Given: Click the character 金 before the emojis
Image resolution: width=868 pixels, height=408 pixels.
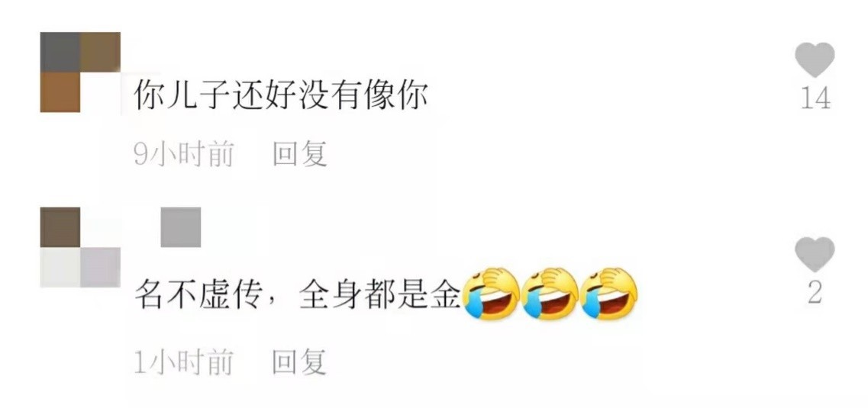Looking at the screenshot, I should click(445, 296).
